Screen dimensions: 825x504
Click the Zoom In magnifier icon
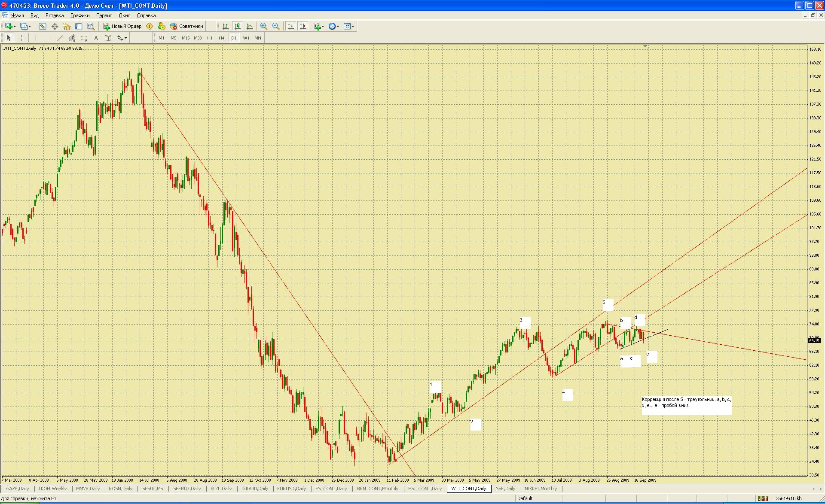coord(263,26)
